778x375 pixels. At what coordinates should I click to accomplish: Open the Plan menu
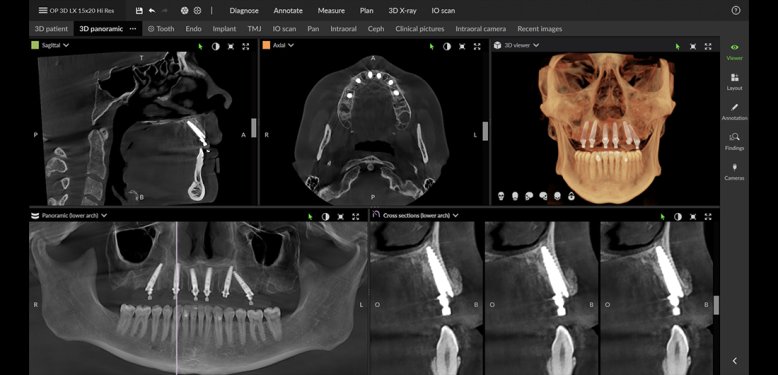[x=366, y=10]
